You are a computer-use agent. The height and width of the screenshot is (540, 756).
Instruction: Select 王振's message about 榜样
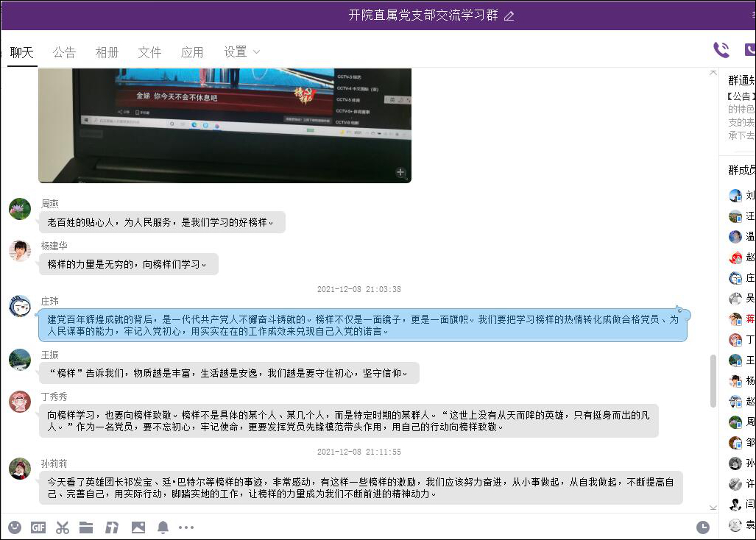click(x=229, y=373)
